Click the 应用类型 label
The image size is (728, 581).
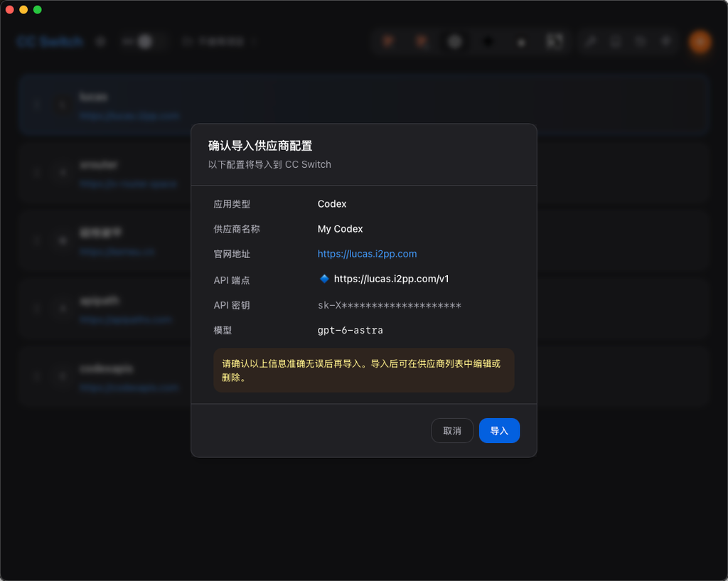[x=232, y=204]
